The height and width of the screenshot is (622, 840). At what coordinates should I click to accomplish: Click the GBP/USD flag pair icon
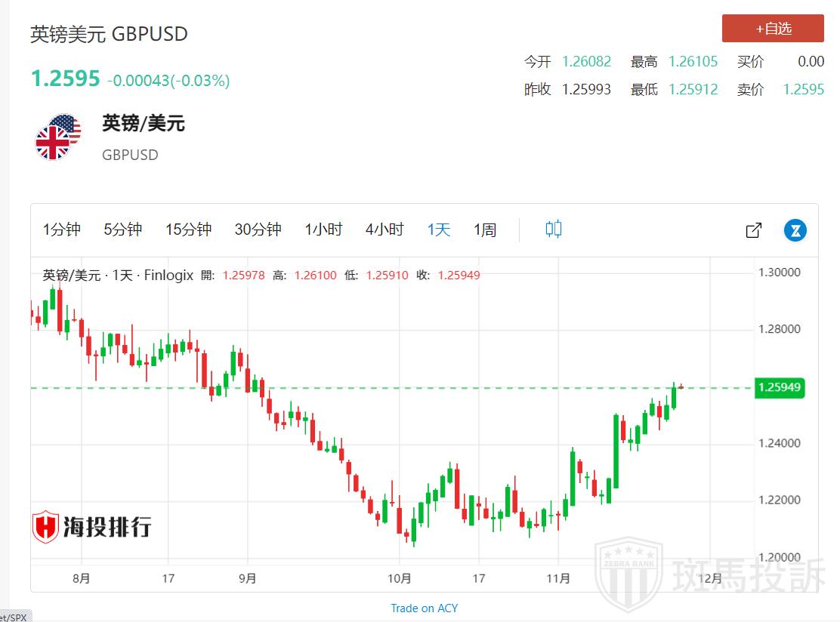click(58, 137)
